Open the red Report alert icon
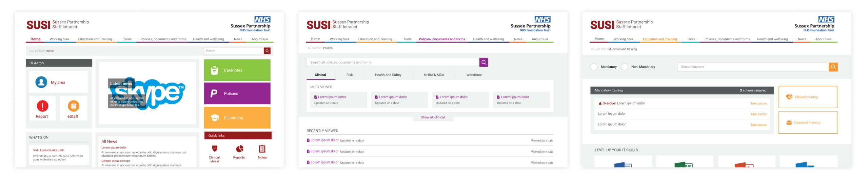The height and width of the screenshot is (179, 868). [x=42, y=106]
